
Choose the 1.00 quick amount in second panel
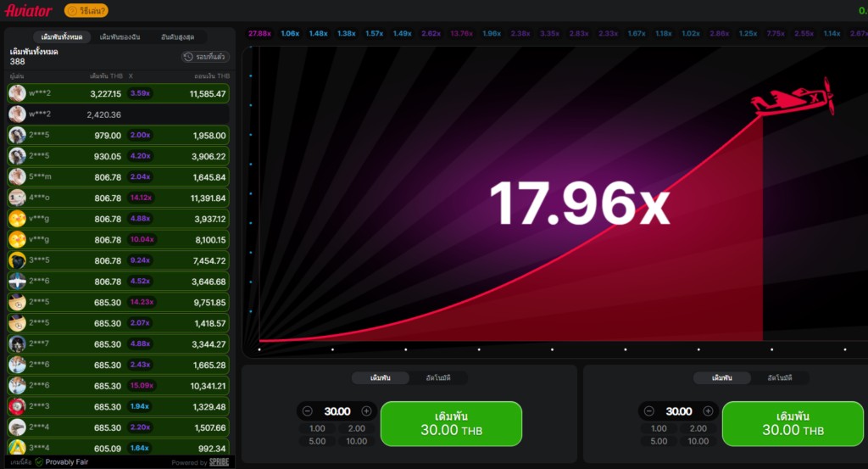click(659, 428)
